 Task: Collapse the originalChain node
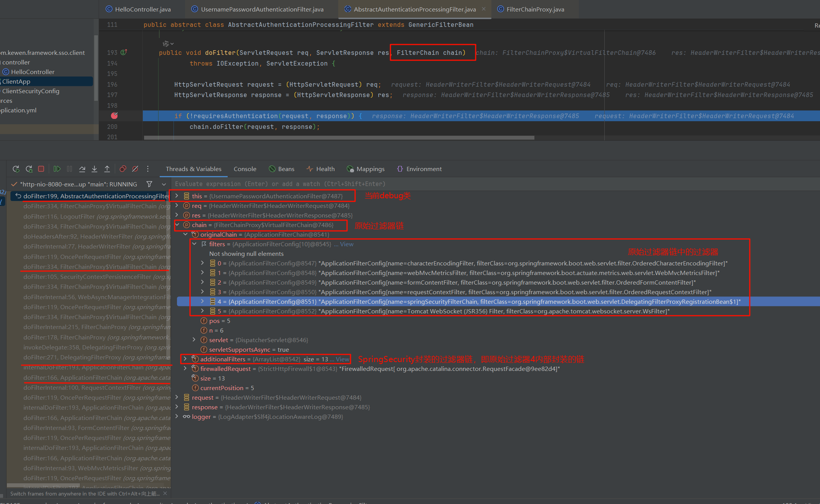[185, 234]
